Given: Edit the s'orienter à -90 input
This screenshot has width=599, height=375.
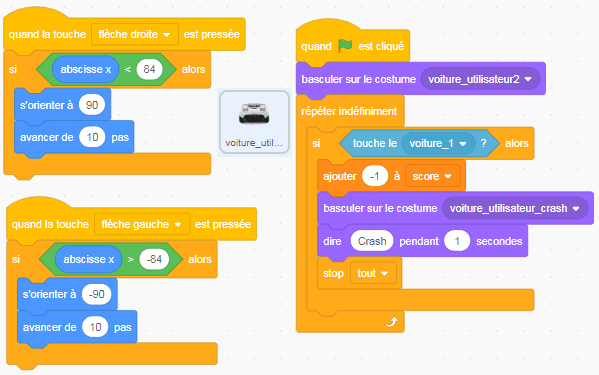Looking at the screenshot, I should tap(96, 294).
